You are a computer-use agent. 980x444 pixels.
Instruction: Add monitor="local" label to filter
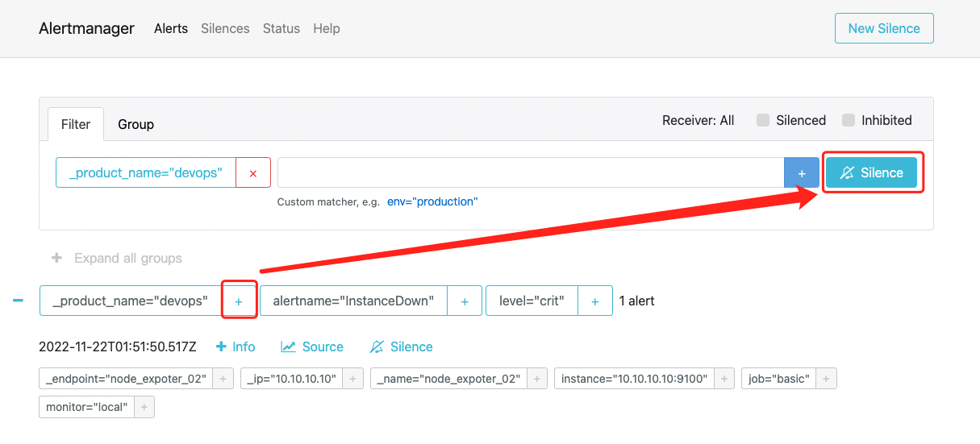(x=144, y=407)
